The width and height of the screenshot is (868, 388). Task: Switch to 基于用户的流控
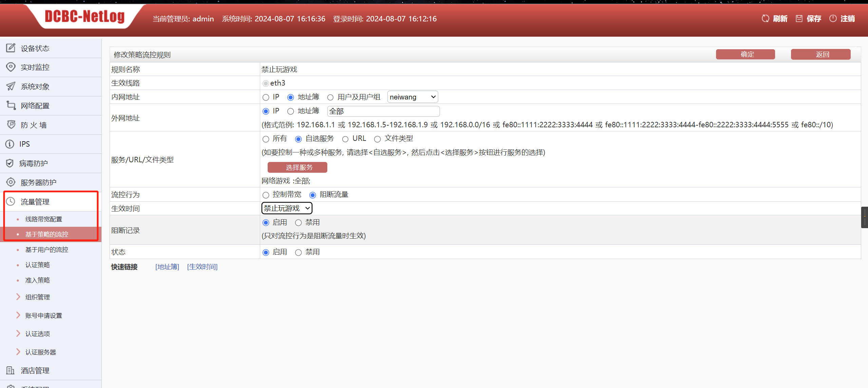pos(46,249)
